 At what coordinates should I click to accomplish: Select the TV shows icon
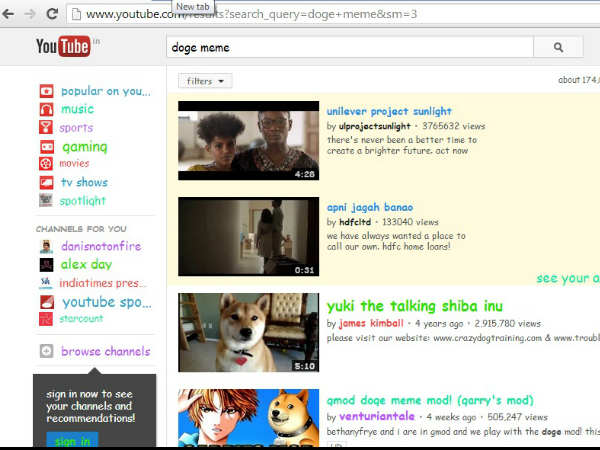pos(46,182)
